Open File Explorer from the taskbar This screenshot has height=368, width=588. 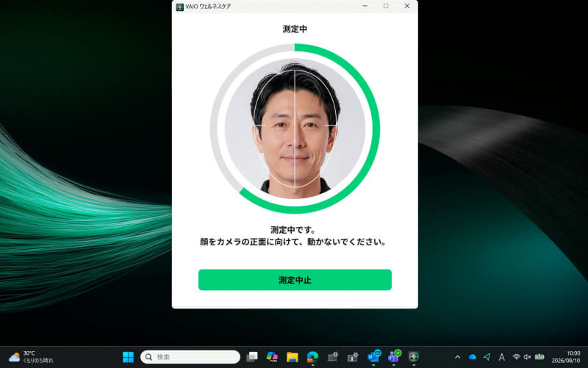292,357
